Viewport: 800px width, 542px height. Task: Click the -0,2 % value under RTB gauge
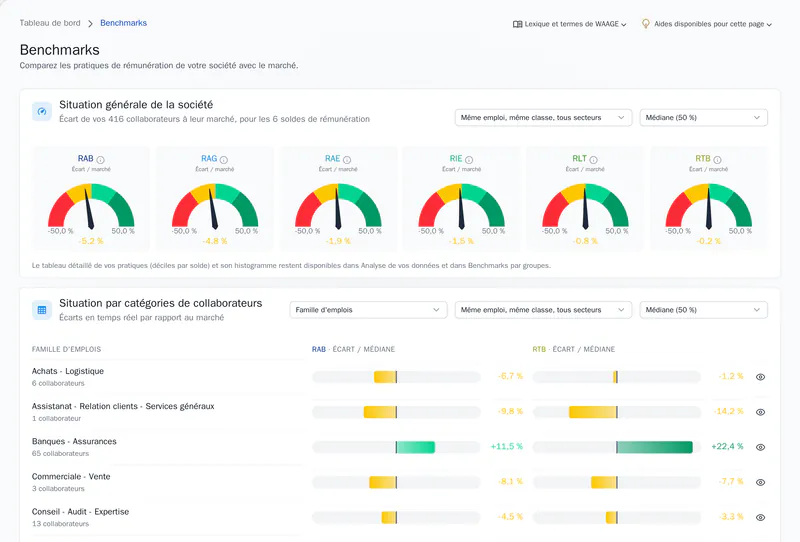coord(709,241)
